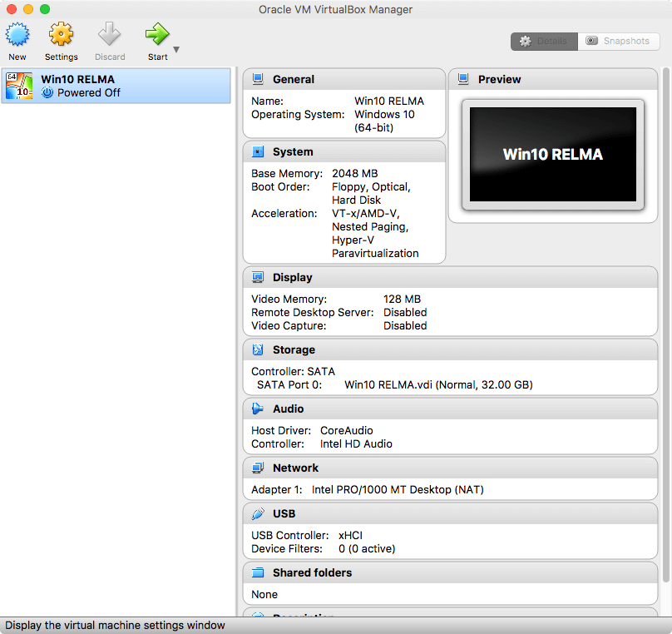672x634 pixels.
Task: Click the Device Filters 0 (0 active) value
Action: coord(367,548)
